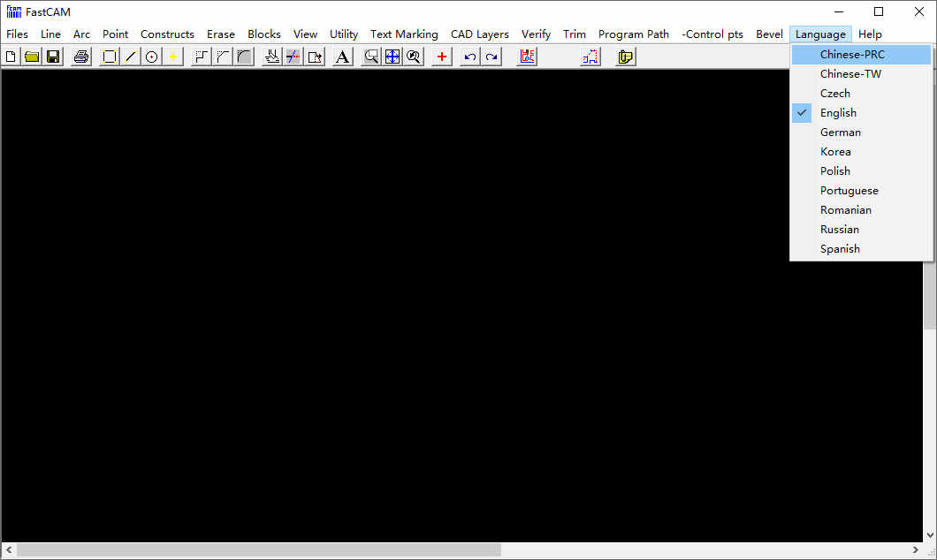Choose the text 'A' tool icon
This screenshot has width=937, height=560.
342,57
